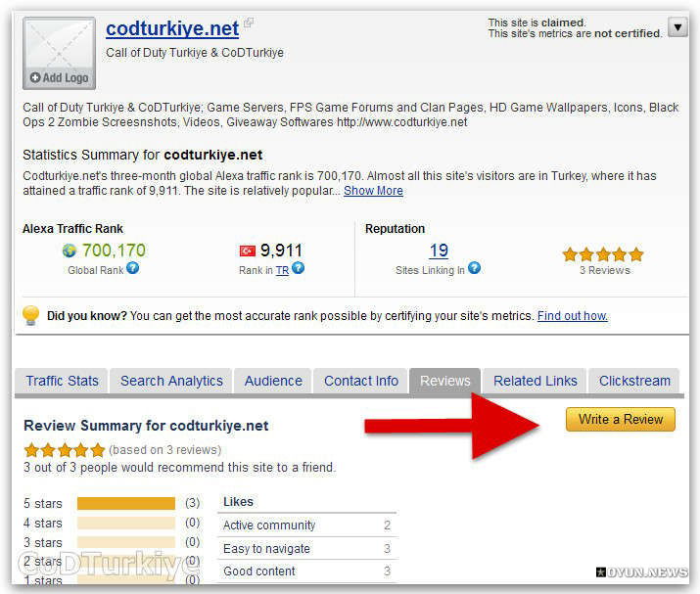Viewport: 700px width, 594px height.
Task: Click the 3 stars rating bar
Action: [x=126, y=542]
